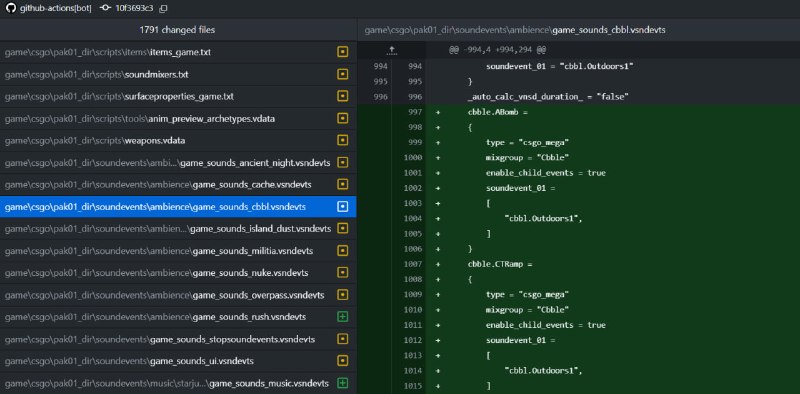Image resolution: width=800 pixels, height=394 pixels.
Task: Click the line 'cbble.CTRamp ='
Action: pyautogui.click(x=499, y=264)
